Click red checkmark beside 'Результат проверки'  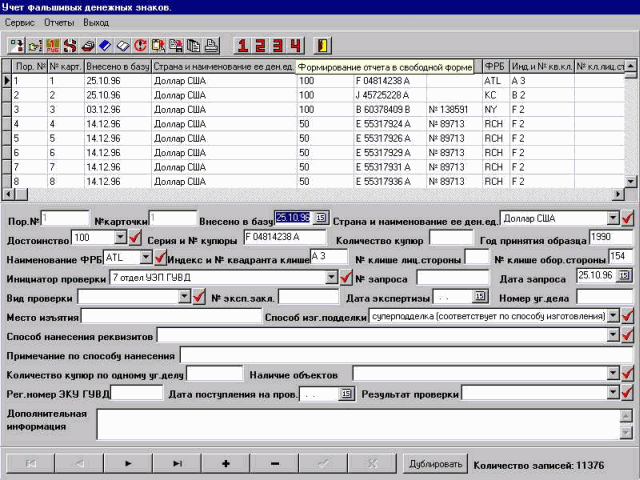point(627,393)
